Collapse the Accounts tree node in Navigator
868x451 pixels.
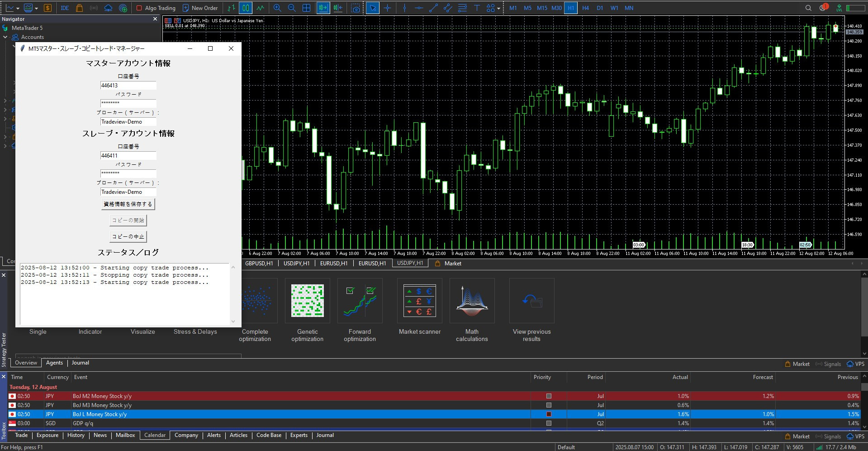(5, 37)
